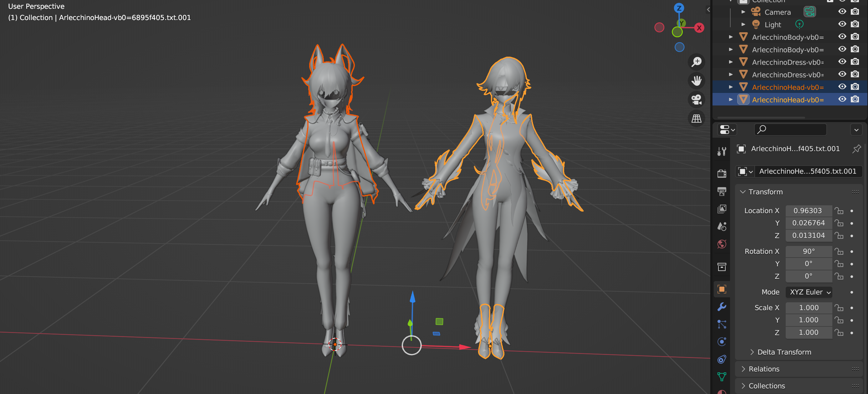Toggle viewport visibility of first ArlecchinoDress
Screen dimensions: 868x394
coord(842,62)
